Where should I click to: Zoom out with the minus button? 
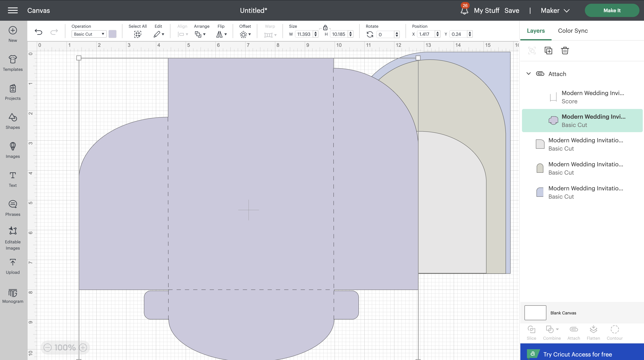point(48,348)
